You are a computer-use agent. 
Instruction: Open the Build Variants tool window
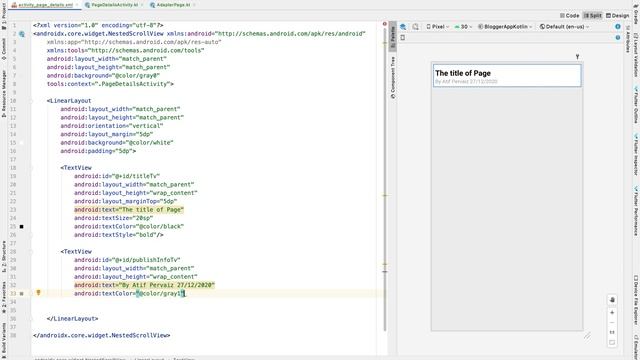4,341
